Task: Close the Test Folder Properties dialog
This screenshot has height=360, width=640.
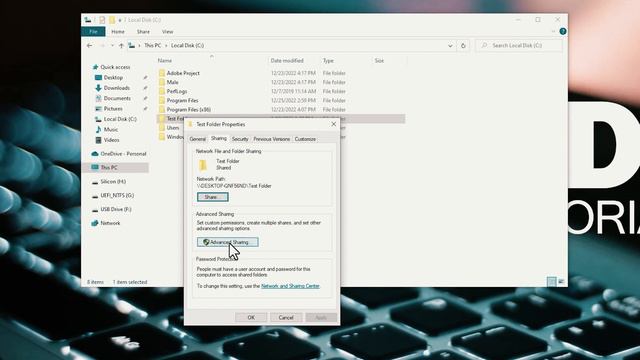Action: click(x=333, y=124)
